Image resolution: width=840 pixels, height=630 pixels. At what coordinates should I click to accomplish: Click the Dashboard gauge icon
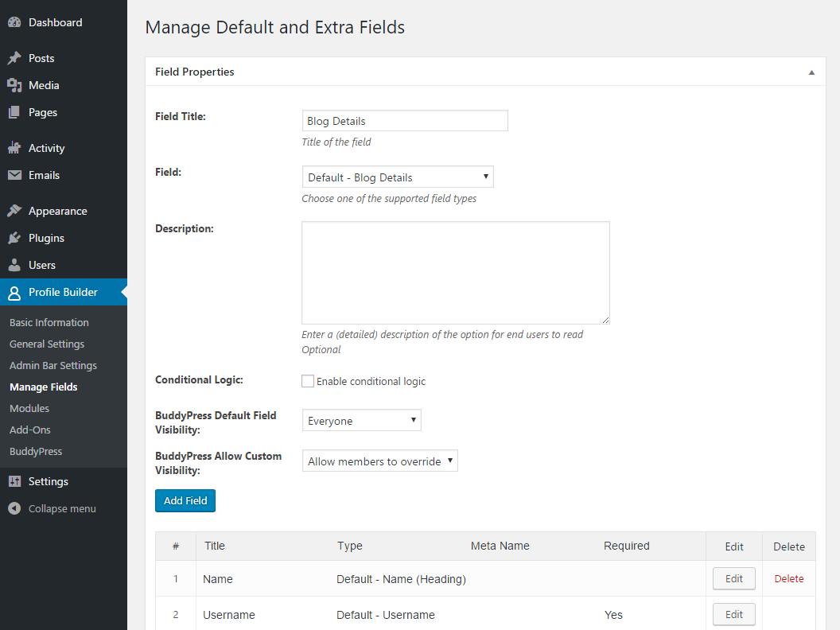[14, 22]
